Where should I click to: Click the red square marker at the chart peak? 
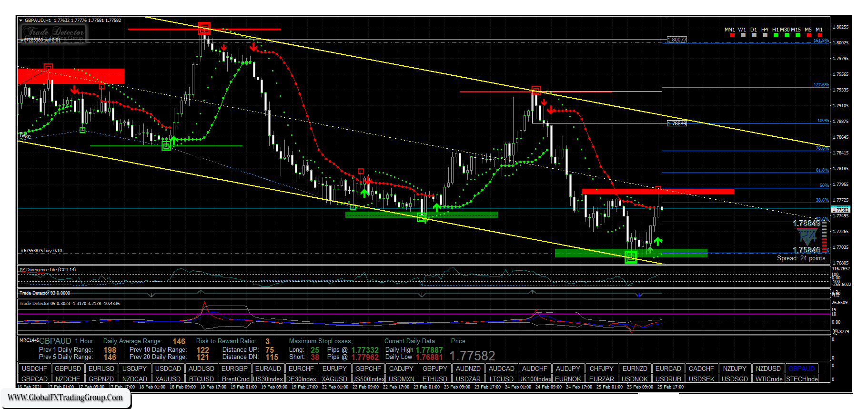point(204,28)
